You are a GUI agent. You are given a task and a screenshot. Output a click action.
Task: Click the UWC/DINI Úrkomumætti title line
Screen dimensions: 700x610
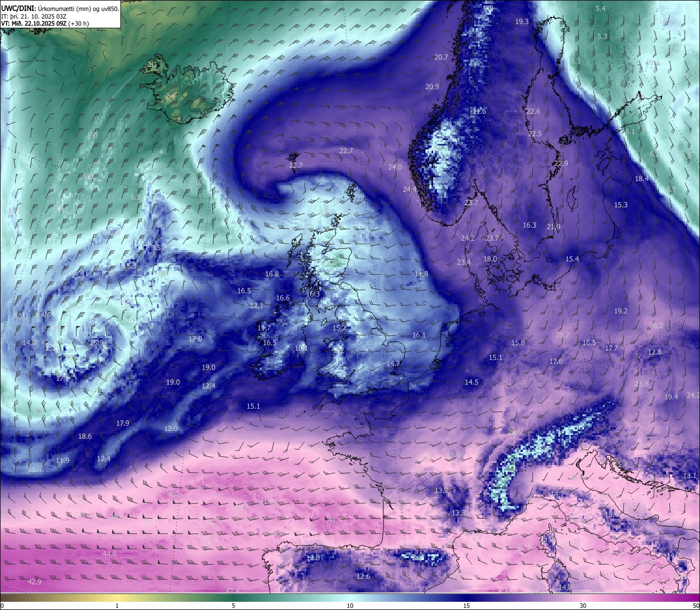tap(60, 9)
